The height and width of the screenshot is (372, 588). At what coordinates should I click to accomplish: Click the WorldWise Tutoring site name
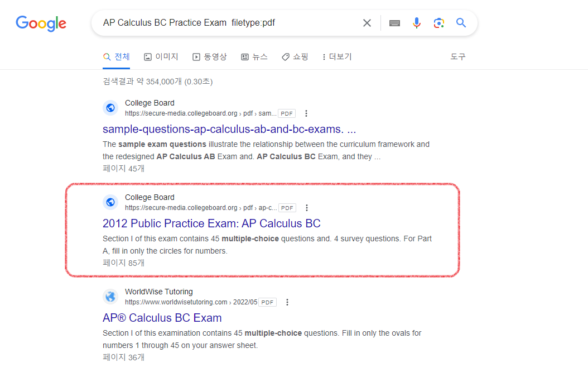pos(158,292)
